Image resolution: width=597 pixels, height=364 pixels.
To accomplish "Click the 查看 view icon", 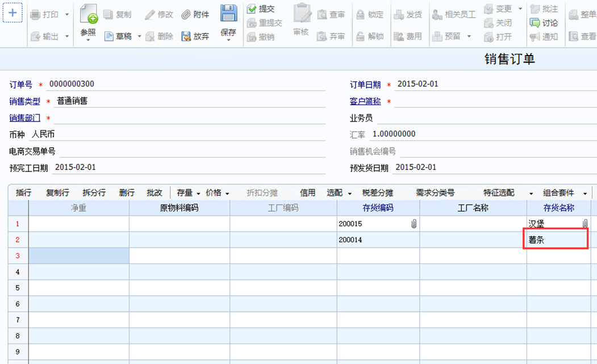I will pos(573,36).
